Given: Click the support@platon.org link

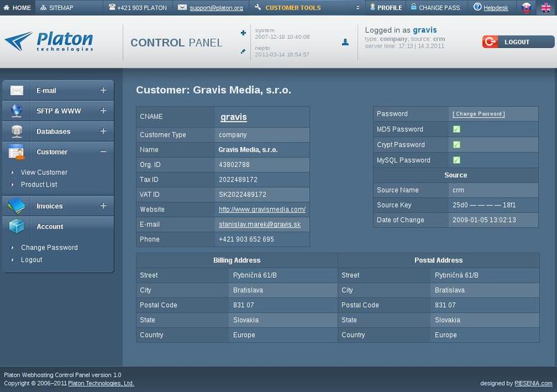Looking at the screenshot, I should click(217, 8).
